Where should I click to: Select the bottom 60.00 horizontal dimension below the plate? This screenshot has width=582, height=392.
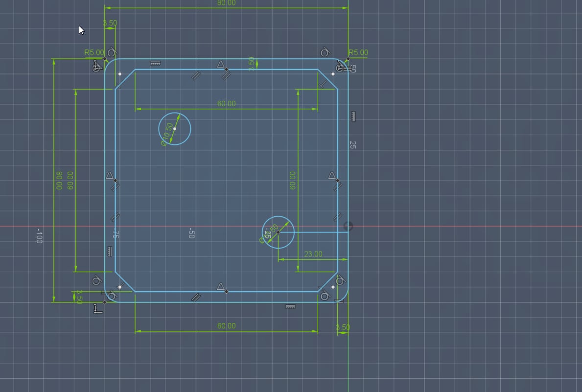(x=226, y=326)
